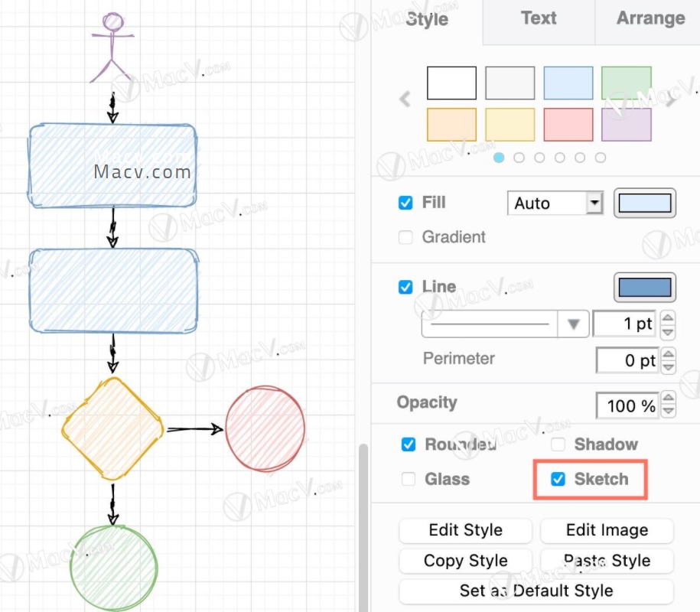Decrease opacity with down stepper
Viewport: 700px width, 612px height.
[x=669, y=411]
